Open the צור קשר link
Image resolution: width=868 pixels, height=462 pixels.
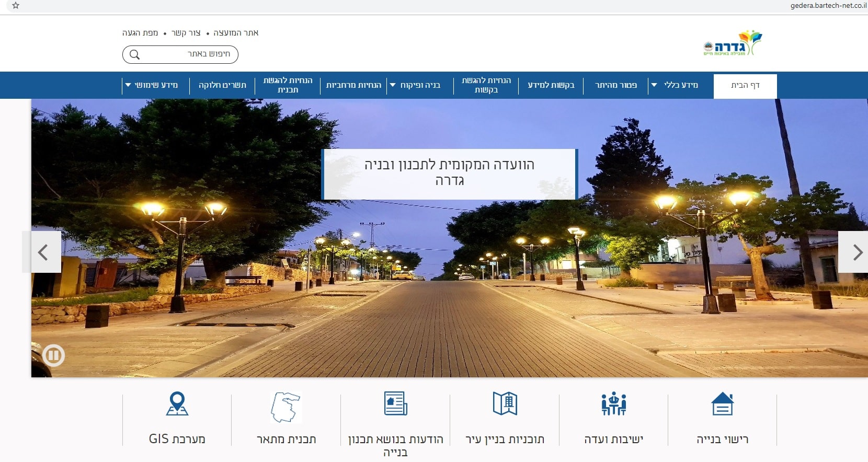coord(186,33)
